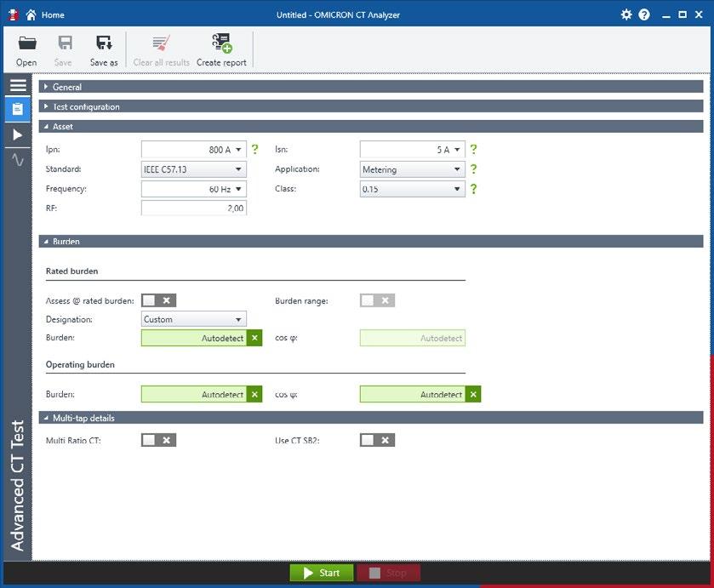Click the Clear all results icon
714x588 pixels.
(161, 43)
